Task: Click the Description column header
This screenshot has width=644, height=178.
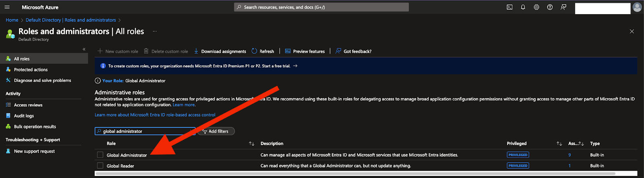Action: click(272, 144)
